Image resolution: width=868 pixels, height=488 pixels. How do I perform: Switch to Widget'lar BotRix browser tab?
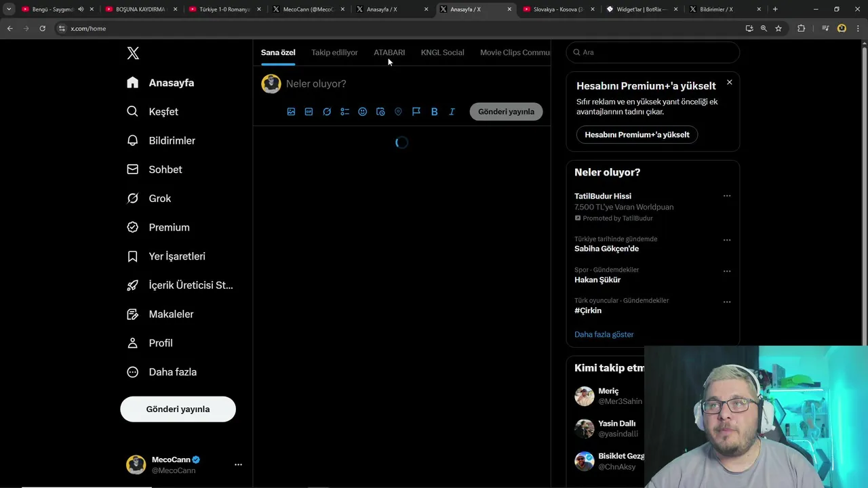tap(641, 9)
